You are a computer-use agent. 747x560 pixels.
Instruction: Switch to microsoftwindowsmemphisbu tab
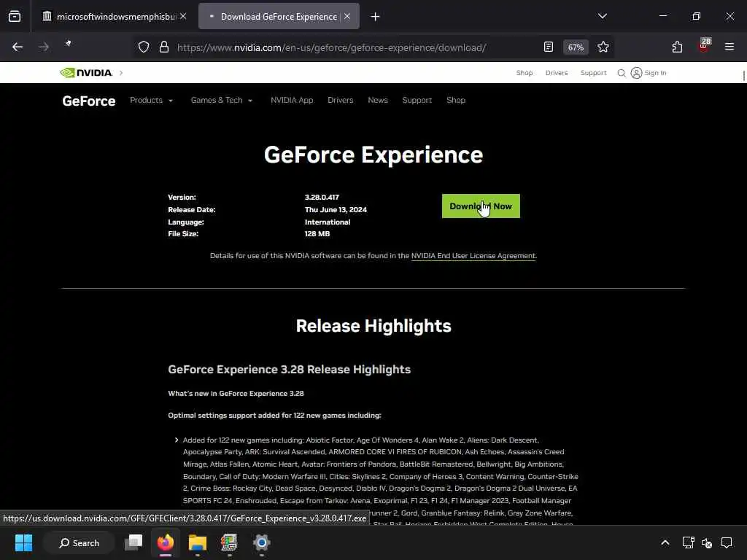111,17
